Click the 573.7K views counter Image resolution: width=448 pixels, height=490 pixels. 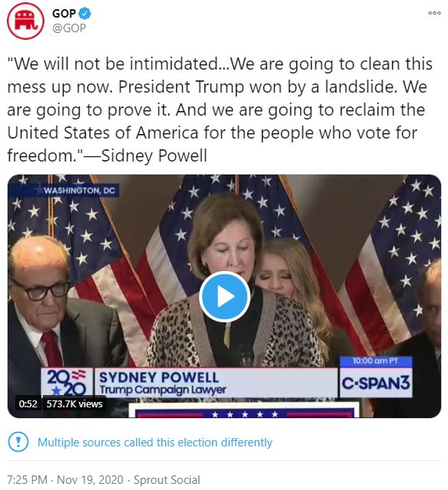click(x=74, y=403)
